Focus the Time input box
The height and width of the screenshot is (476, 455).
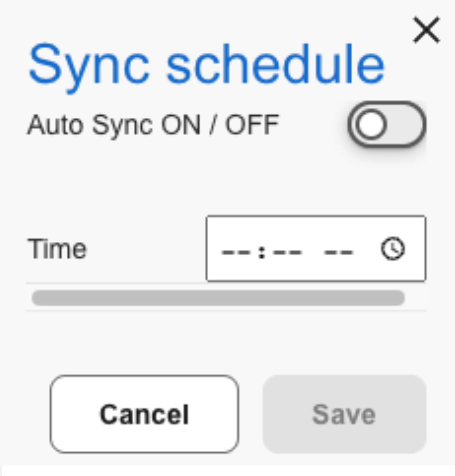pyautogui.click(x=316, y=248)
